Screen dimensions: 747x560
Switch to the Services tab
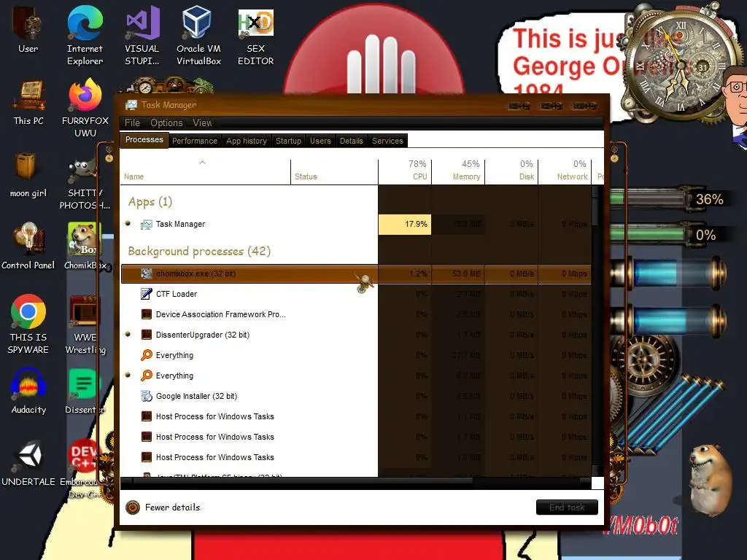point(387,141)
